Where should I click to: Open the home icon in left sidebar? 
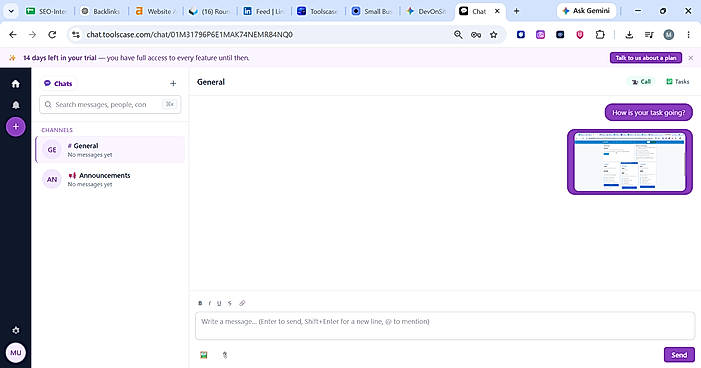point(16,84)
